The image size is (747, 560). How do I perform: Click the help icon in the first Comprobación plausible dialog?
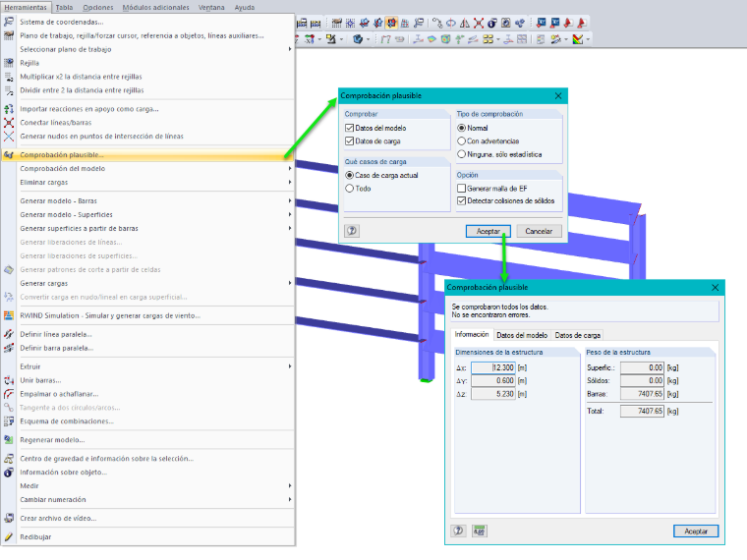point(352,231)
